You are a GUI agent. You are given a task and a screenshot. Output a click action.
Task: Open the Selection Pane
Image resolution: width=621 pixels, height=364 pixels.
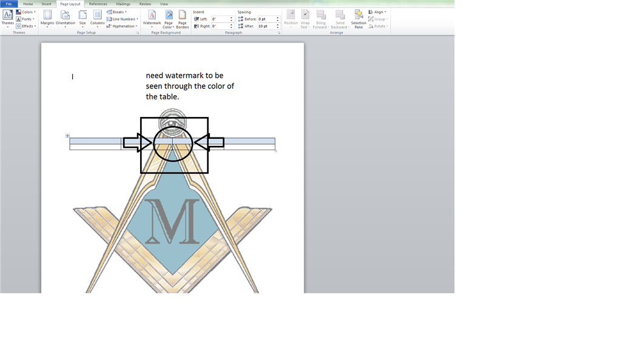click(358, 19)
